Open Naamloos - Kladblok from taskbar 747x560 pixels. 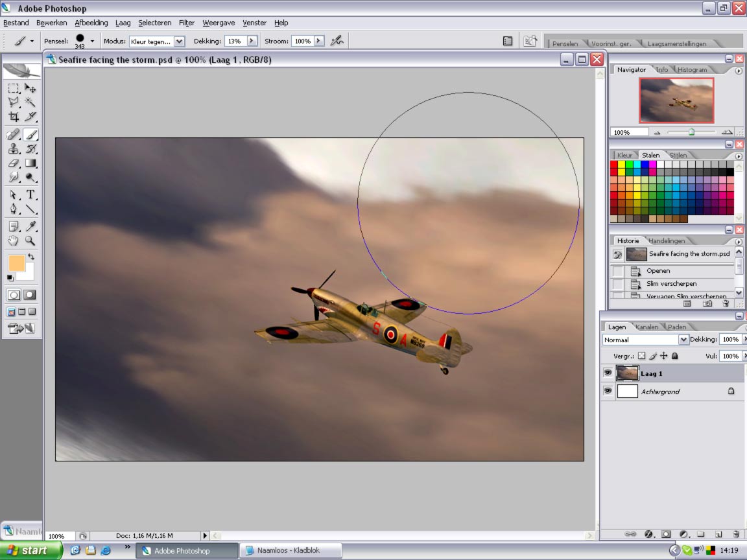[x=290, y=550]
